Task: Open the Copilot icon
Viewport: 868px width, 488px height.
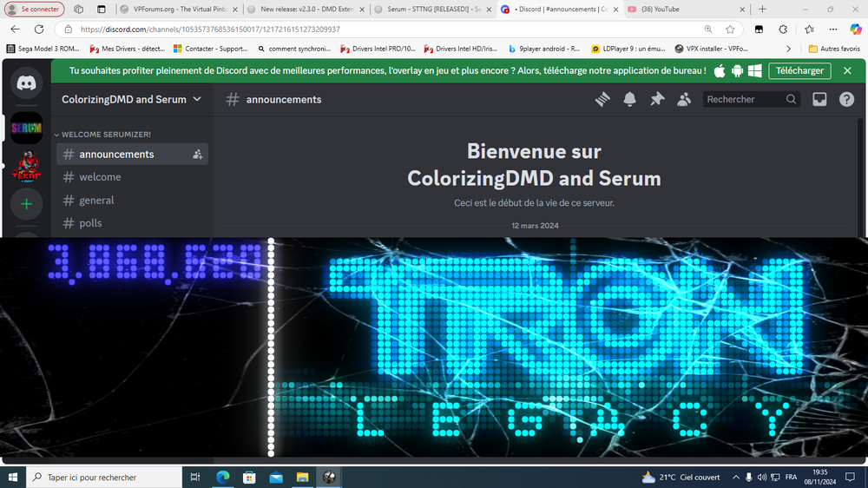Action: click(856, 30)
